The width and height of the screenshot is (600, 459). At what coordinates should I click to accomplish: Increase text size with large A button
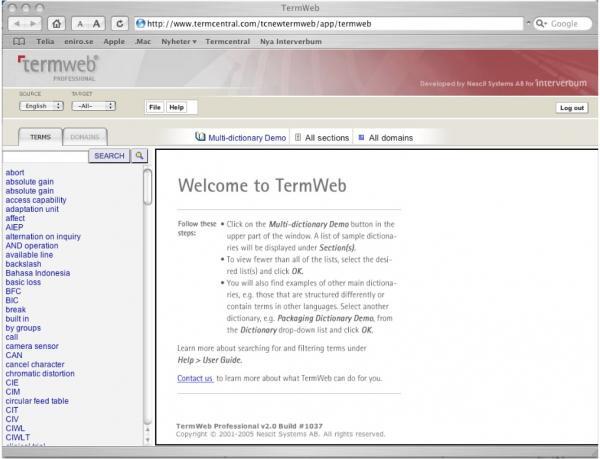[x=97, y=24]
